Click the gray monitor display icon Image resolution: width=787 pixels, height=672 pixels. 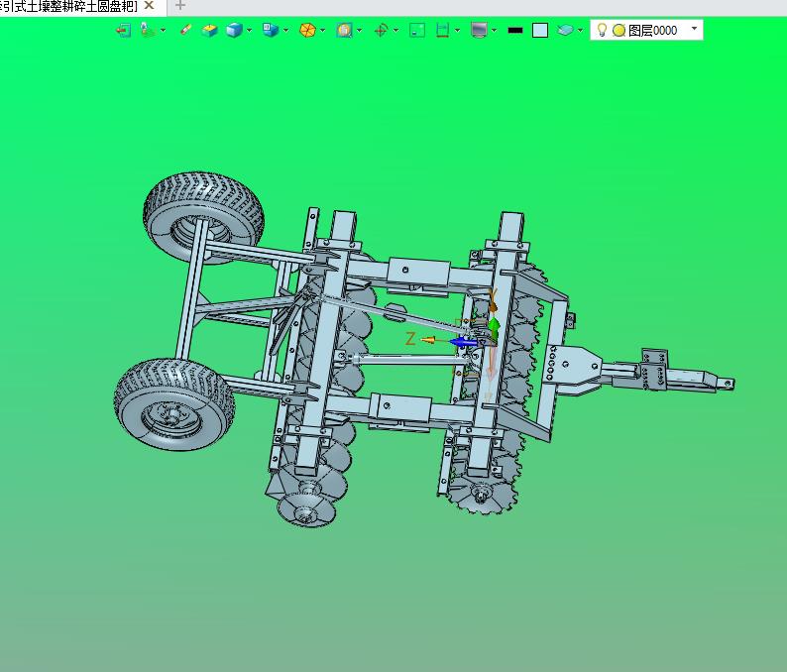[x=480, y=30]
